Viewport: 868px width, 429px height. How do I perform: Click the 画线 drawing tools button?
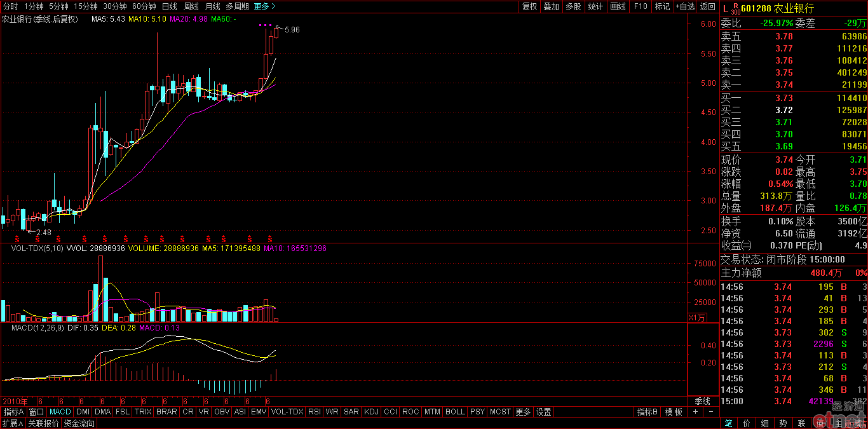[618, 6]
